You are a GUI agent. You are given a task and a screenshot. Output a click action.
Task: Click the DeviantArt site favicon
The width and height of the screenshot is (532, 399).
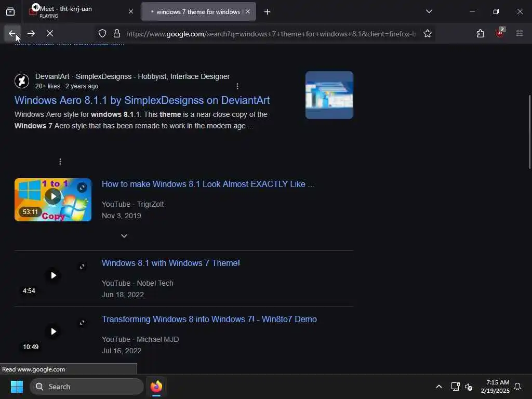pos(22,81)
